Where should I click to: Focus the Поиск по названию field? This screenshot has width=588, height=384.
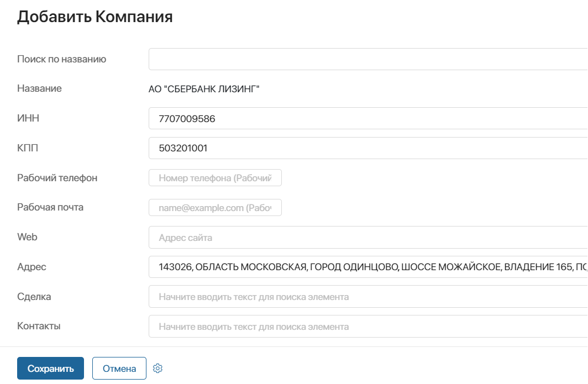[x=368, y=59]
